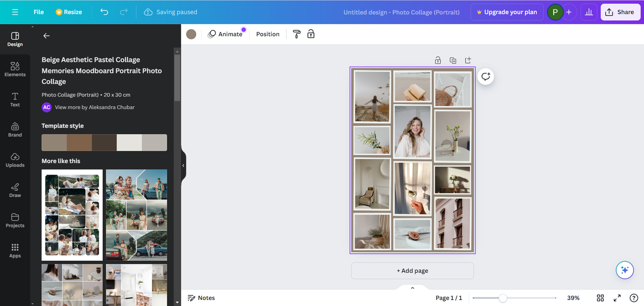The height and width of the screenshot is (306, 644).
Task: Choose the family picnic collage template thumbnail
Action: 72,215
